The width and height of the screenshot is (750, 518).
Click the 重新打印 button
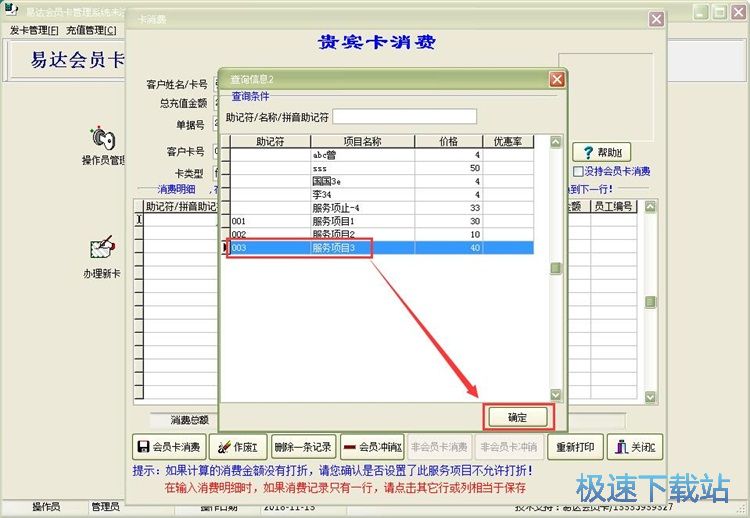tap(575, 447)
